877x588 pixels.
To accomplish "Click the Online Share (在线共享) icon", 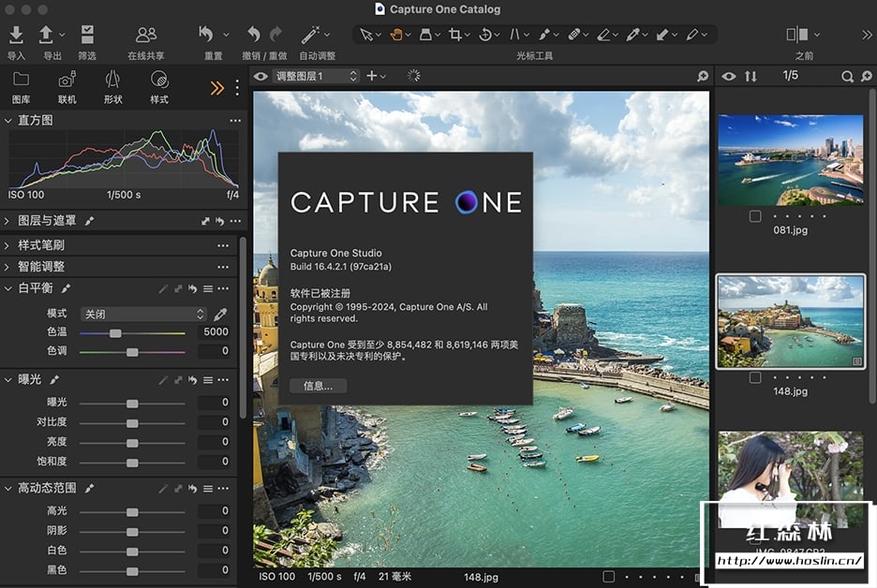I will click(x=146, y=36).
